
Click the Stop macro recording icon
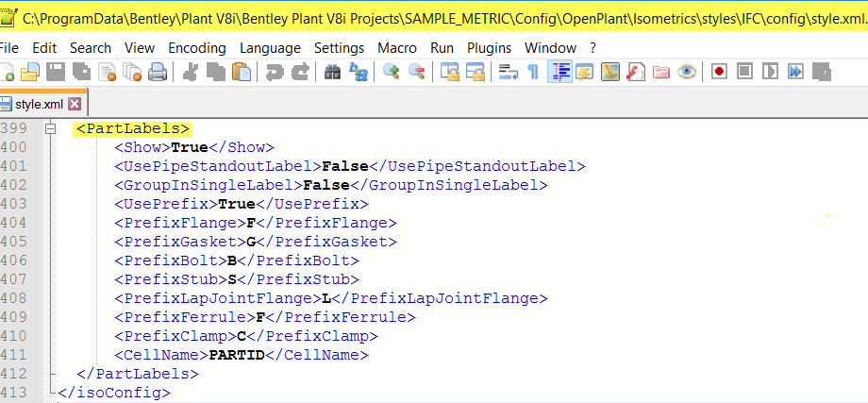click(x=745, y=72)
